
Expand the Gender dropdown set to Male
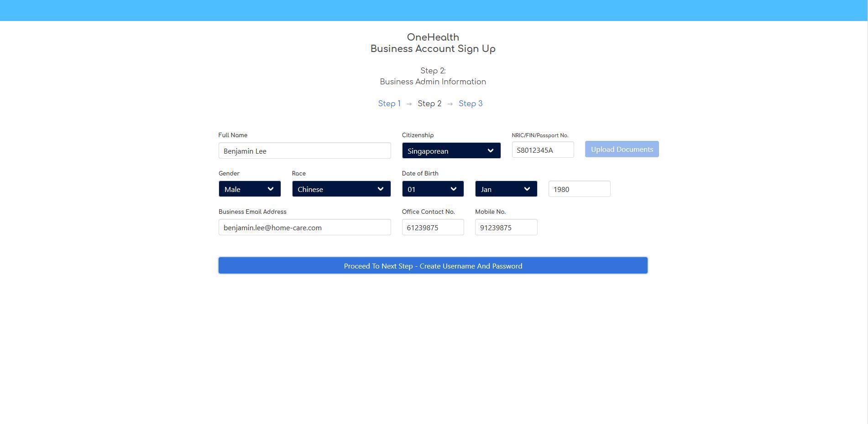pyautogui.click(x=249, y=189)
